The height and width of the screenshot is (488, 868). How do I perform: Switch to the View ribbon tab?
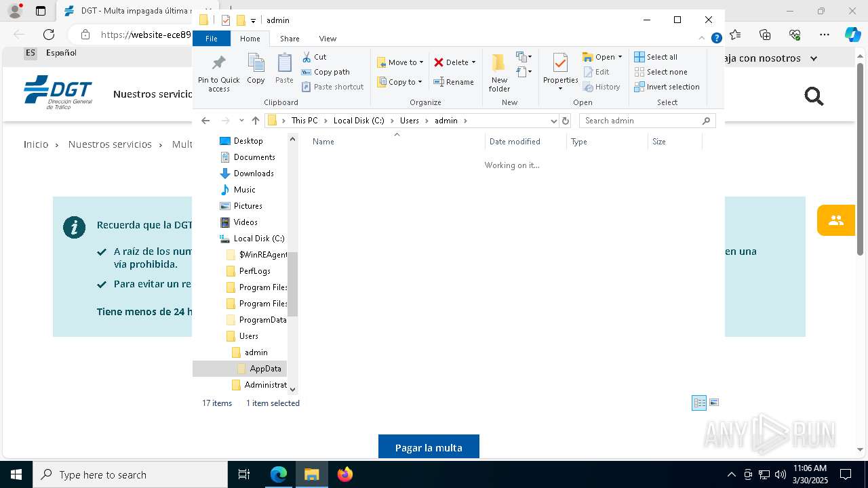pos(328,39)
